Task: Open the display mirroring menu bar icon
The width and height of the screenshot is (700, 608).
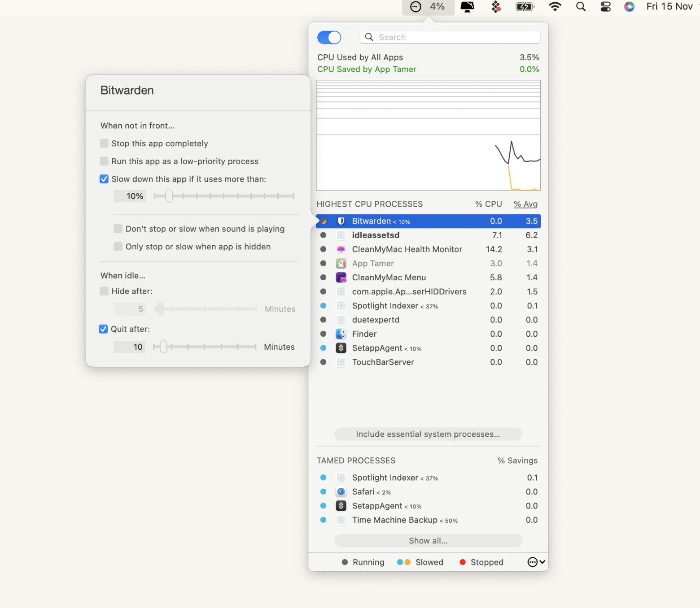Action: click(x=467, y=7)
